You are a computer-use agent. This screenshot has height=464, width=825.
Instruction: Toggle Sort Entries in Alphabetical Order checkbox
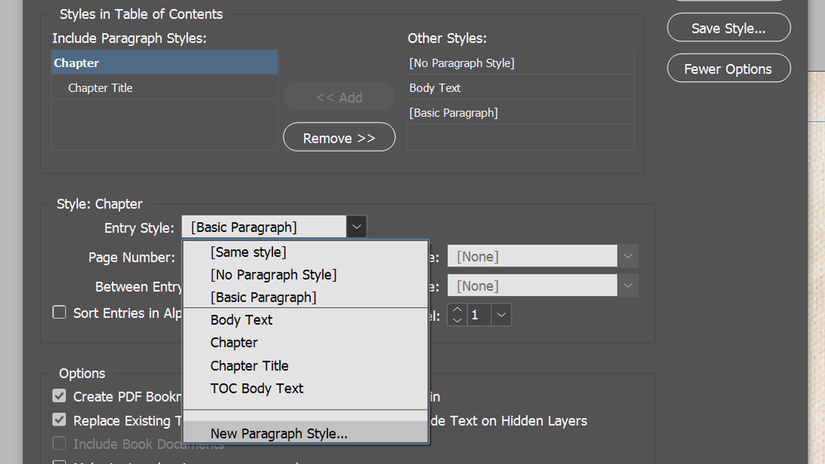click(x=60, y=313)
